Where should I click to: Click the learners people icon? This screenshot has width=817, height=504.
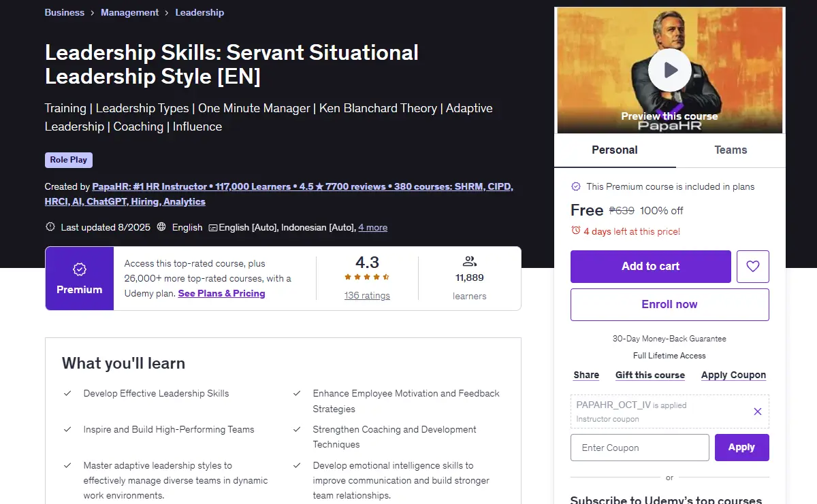click(469, 261)
